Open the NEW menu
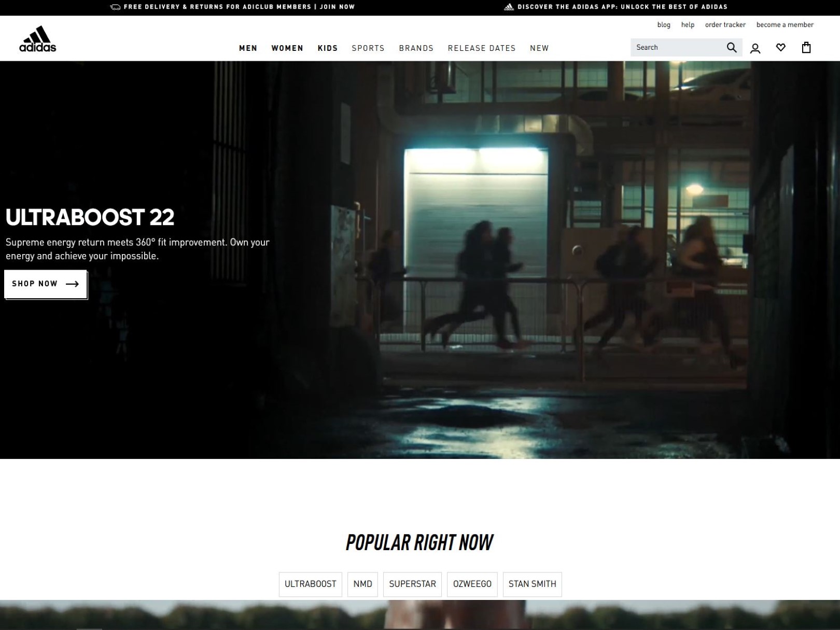 pos(539,48)
